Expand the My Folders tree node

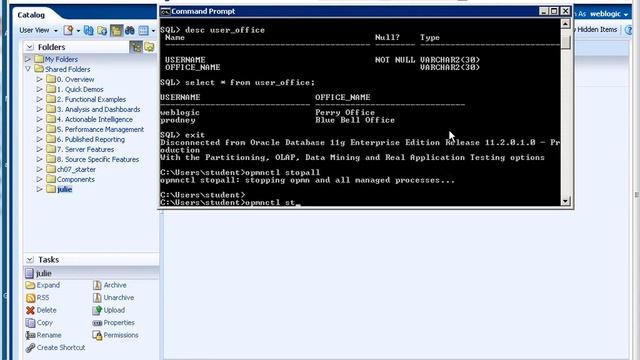coord(28,59)
